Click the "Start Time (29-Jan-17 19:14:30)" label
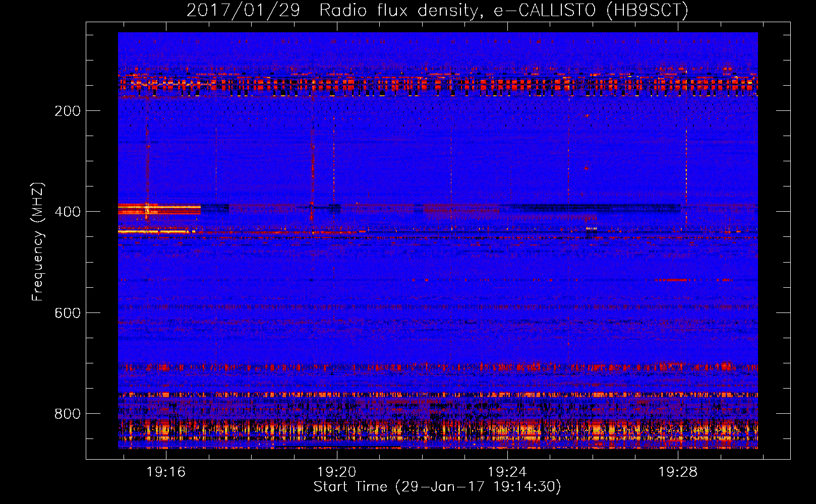816x504 pixels. 437,487
